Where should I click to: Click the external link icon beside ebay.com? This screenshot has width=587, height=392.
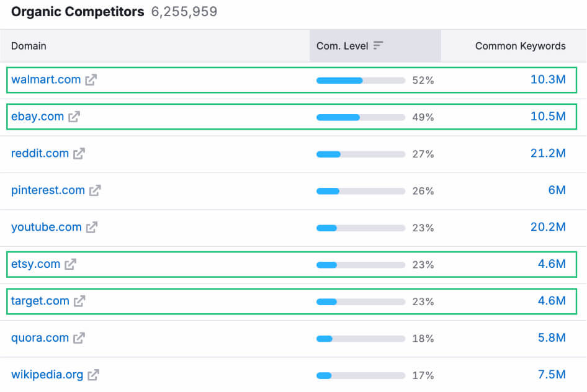click(x=74, y=117)
